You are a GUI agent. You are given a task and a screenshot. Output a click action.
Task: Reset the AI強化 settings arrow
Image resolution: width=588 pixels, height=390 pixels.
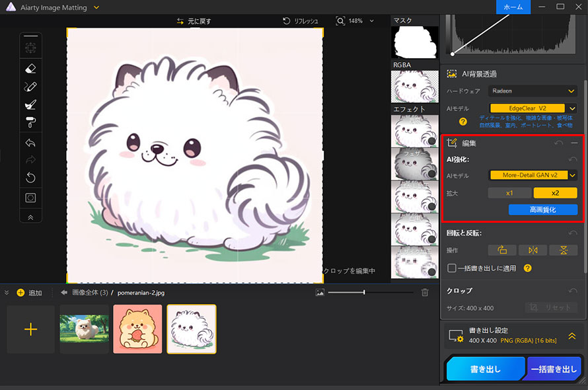[573, 159]
